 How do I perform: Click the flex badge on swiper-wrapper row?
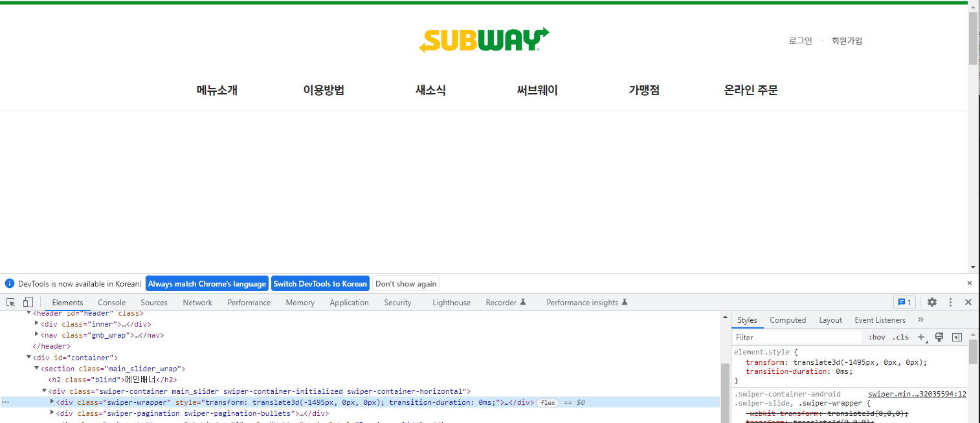point(548,402)
